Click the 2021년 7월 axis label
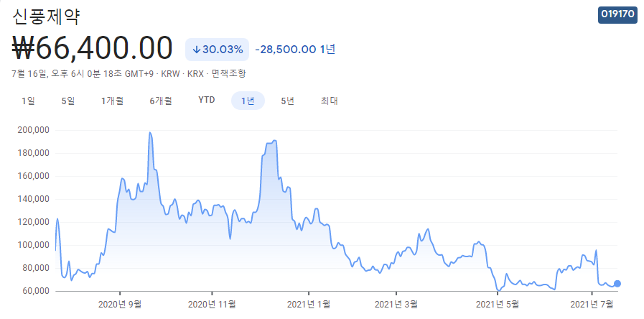 point(592,304)
